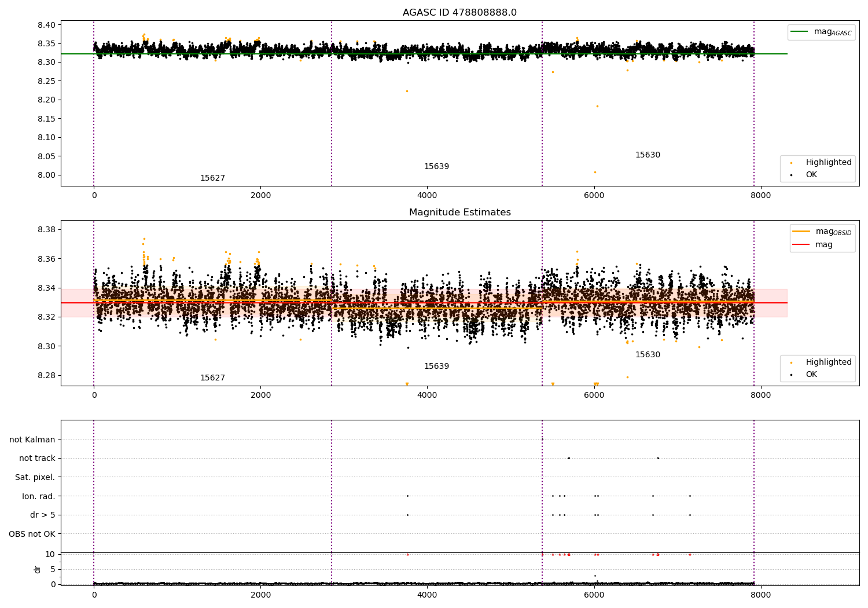Image resolution: width=868 pixels, height=608 pixels.
Task: Click obsid label 15639 in the AGASC ID plot
Action: pyautogui.click(x=436, y=167)
